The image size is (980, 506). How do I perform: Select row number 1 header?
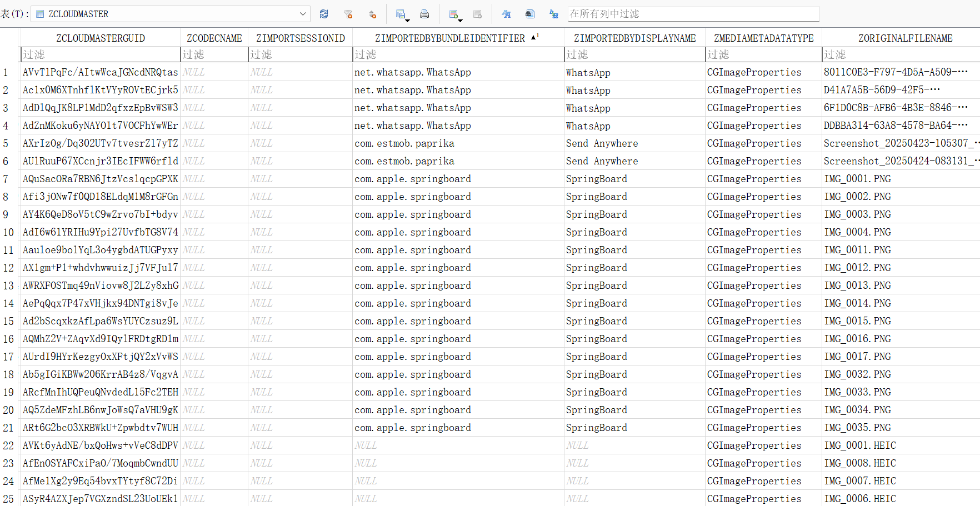(9, 72)
